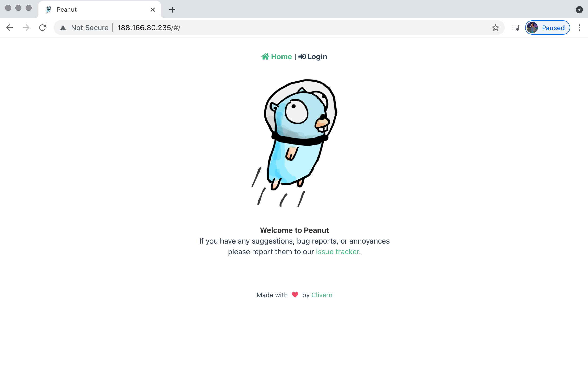Click the gopher astronaut mascot image
The height and width of the screenshot is (389, 588).
(294, 143)
